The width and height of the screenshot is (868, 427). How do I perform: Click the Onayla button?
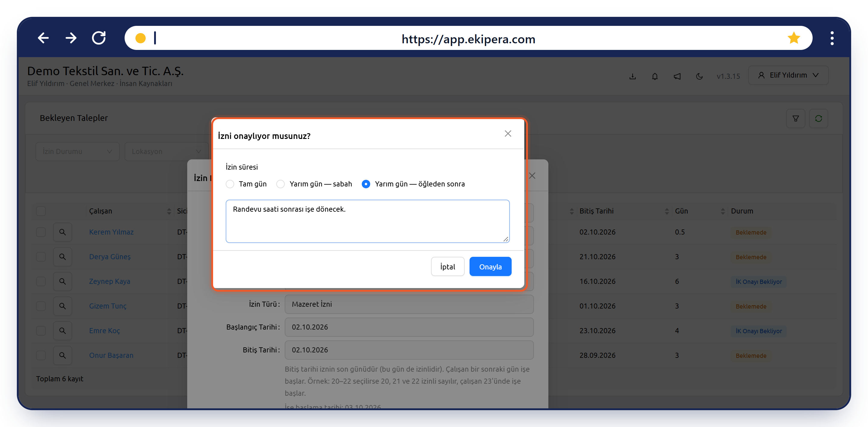pyautogui.click(x=490, y=267)
